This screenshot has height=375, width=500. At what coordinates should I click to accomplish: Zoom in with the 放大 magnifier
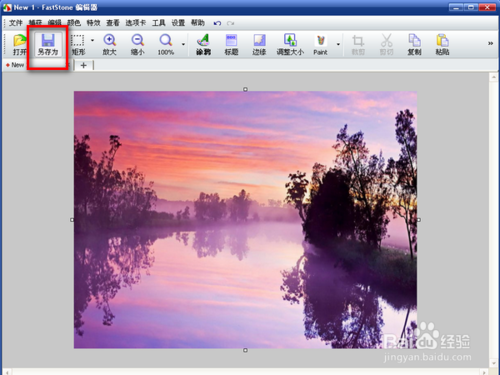pos(109,45)
